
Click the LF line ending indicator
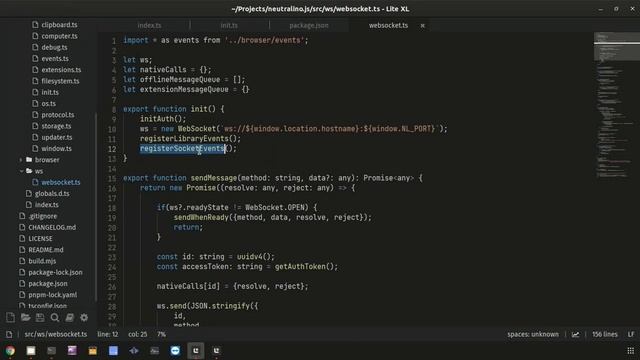coord(631,334)
